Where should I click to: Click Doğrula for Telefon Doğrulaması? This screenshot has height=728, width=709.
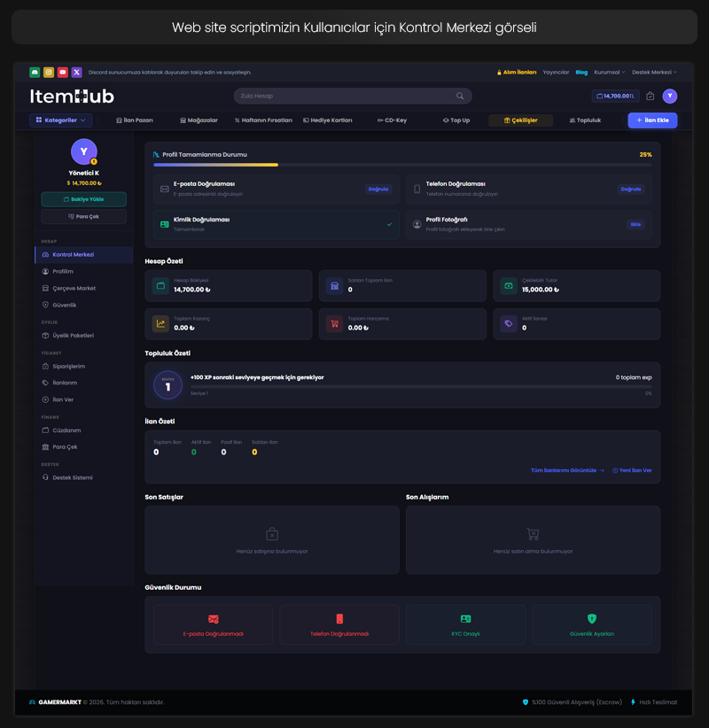(x=630, y=189)
